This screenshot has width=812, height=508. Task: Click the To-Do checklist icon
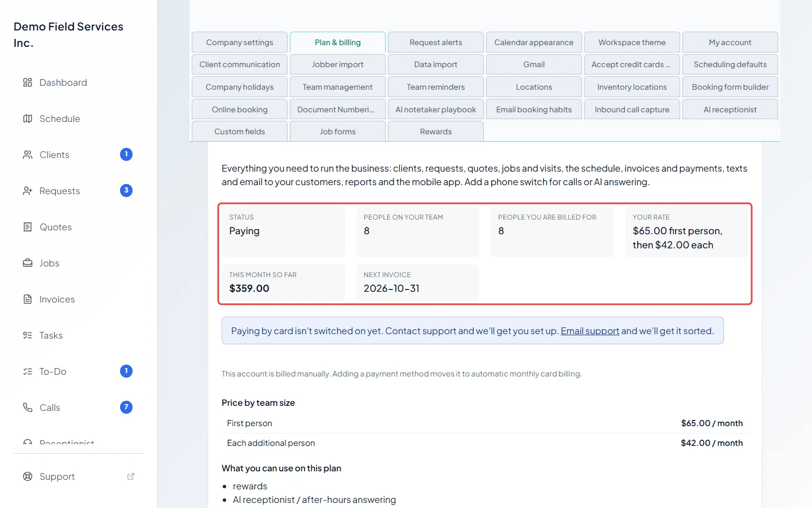click(28, 371)
